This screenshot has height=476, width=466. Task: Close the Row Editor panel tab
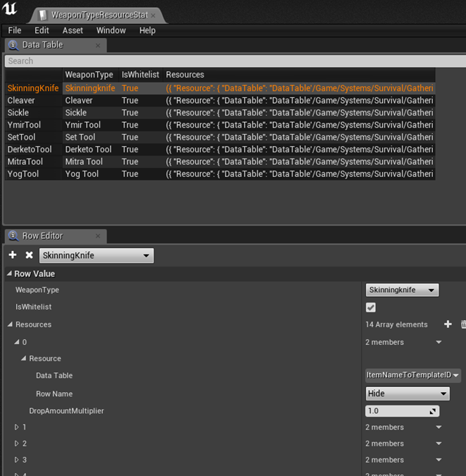[97, 236]
